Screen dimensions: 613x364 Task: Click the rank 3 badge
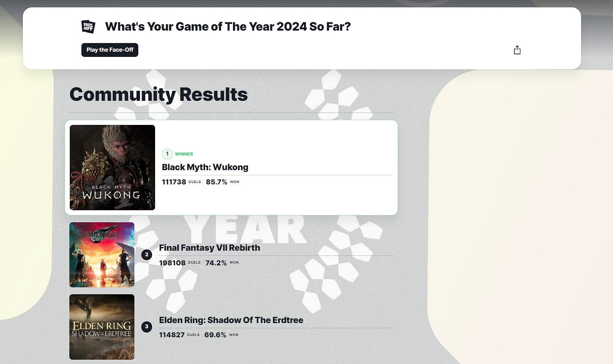click(x=146, y=327)
